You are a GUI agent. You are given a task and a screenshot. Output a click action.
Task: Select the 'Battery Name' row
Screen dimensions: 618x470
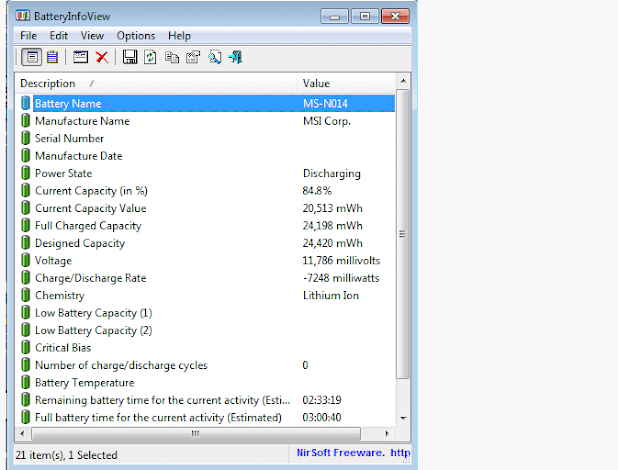coord(205,103)
